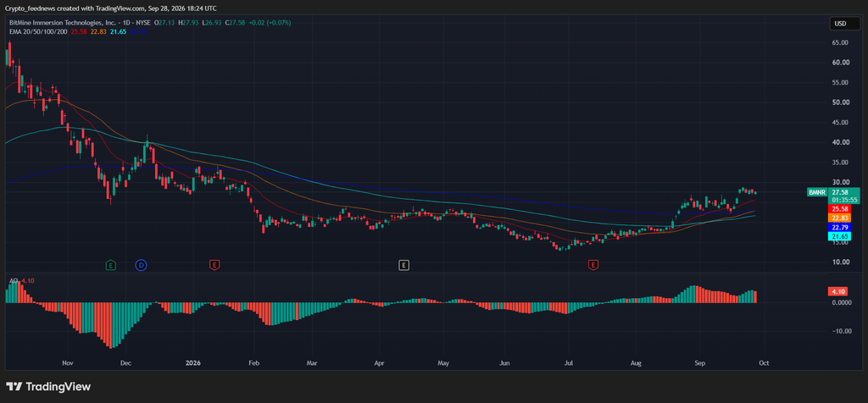Select the May label on time axis

coord(442,363)
